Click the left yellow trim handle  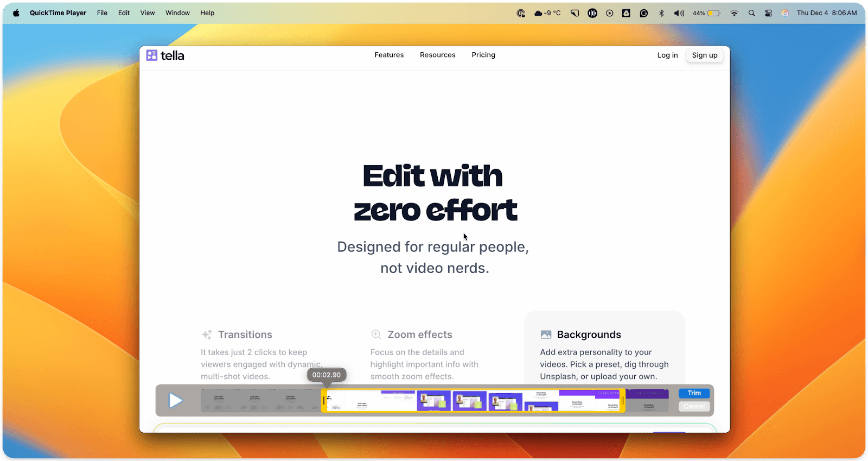(324, 401)
